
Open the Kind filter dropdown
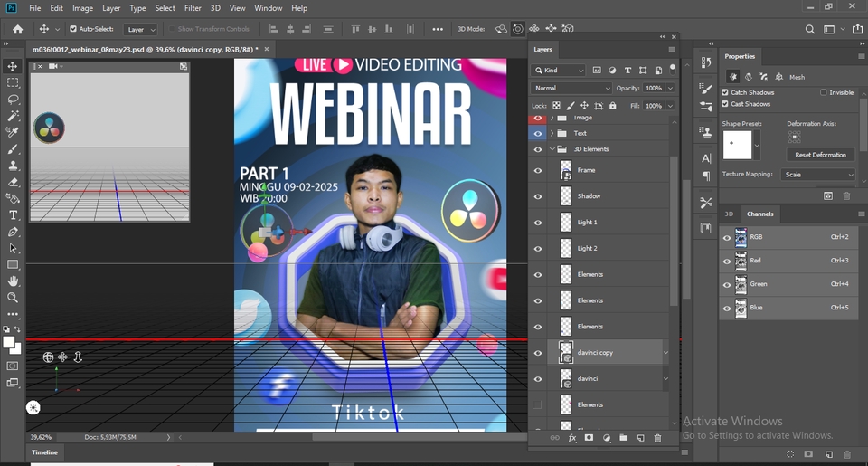point(558,71)
